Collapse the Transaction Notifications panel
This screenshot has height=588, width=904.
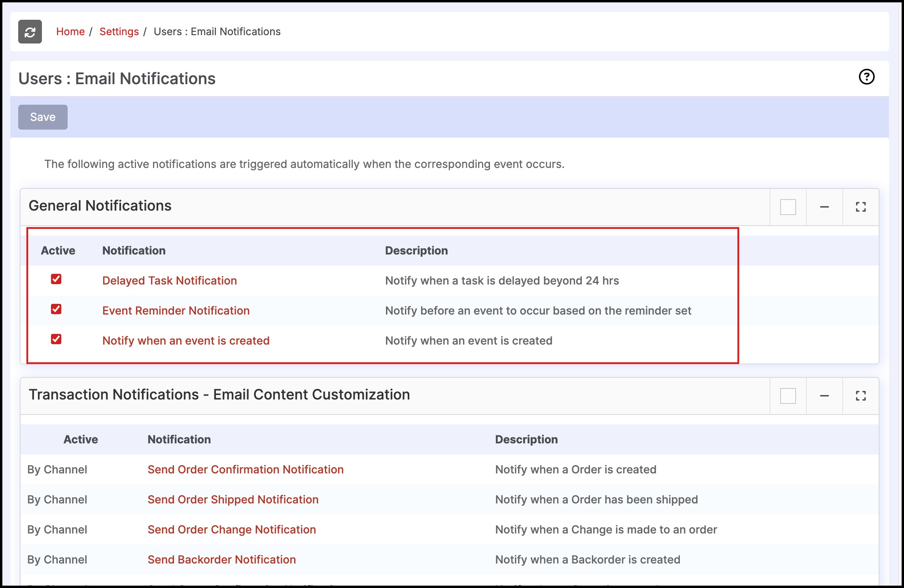(824, 396)
